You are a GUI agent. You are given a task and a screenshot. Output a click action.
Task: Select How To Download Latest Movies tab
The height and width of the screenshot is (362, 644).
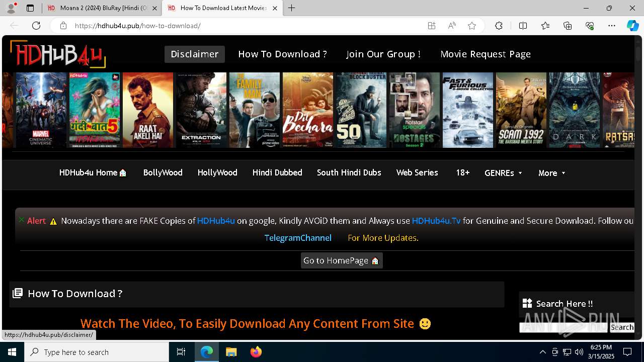(222, 8)
